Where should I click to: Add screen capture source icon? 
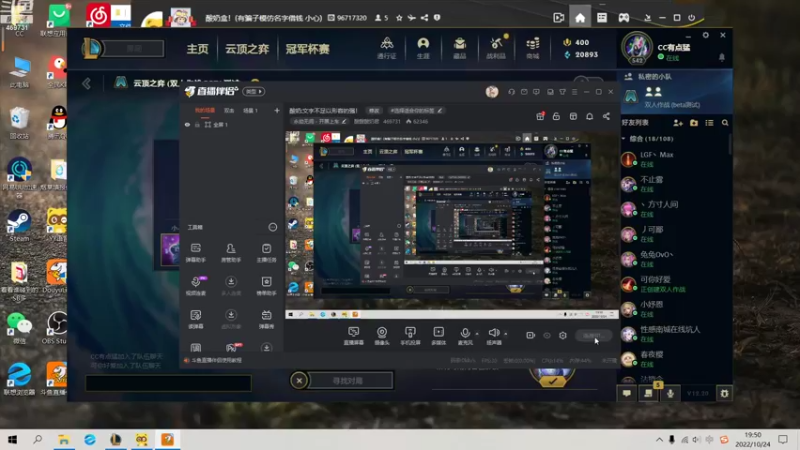coord(354,336)
